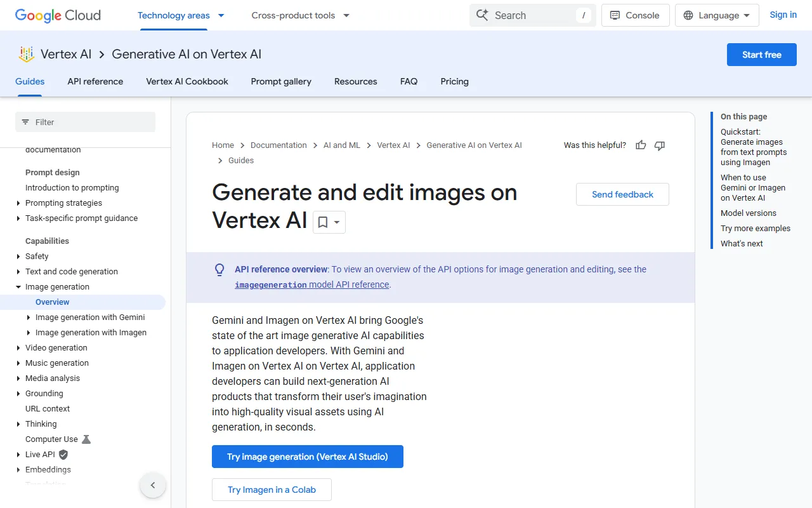Screen dimensions: 812x508
Task: Open the Cross-product tools dropdown
Action: [x=300, y=15]
